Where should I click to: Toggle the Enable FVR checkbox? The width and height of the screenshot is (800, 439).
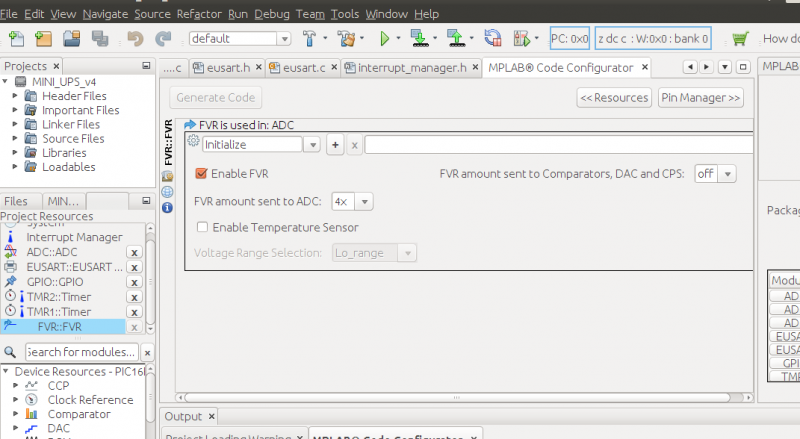click(x=201, y=174)
